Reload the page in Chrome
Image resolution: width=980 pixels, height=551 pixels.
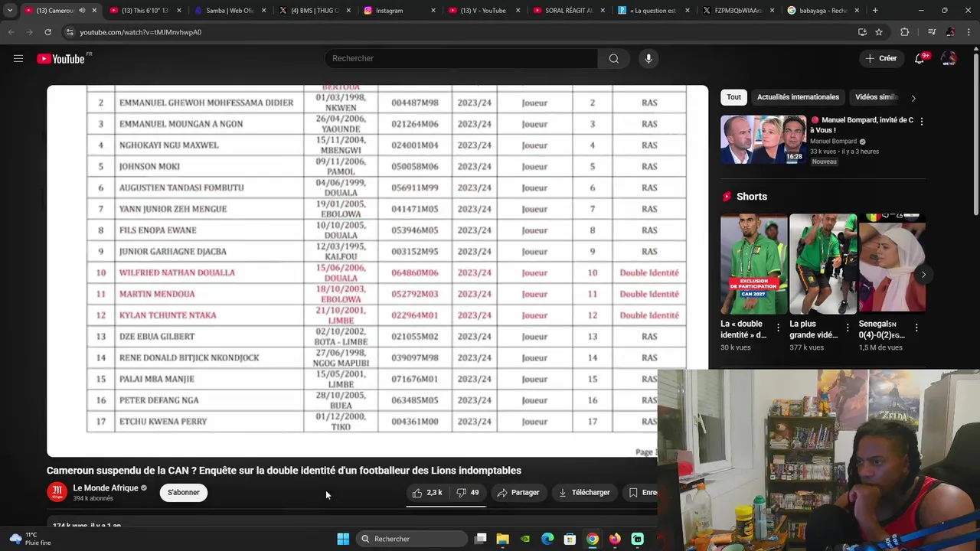47,32
